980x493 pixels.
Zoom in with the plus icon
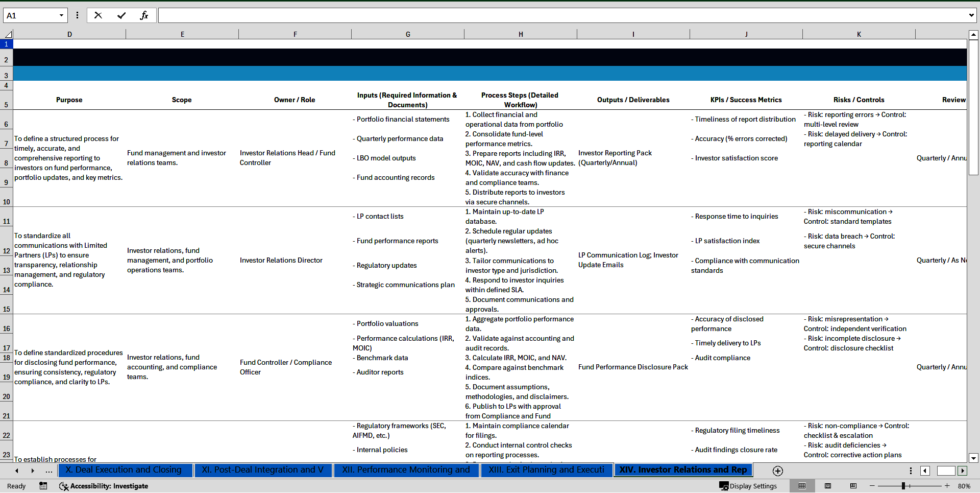point(947,486)
